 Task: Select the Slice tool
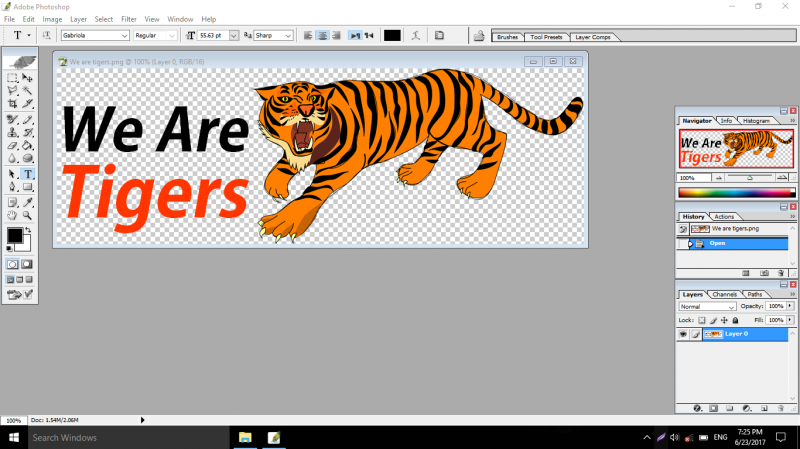(x=28, y=104)
